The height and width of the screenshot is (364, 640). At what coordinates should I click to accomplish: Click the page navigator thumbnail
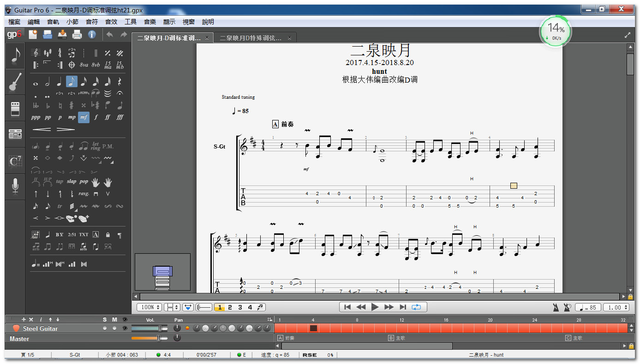coord(162,272)
